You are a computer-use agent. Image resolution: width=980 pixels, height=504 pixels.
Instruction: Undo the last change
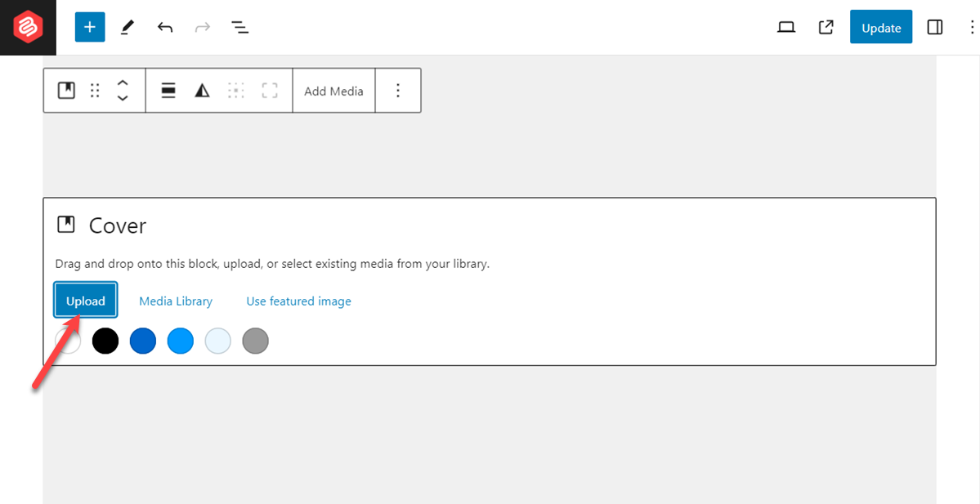[164, 26]
